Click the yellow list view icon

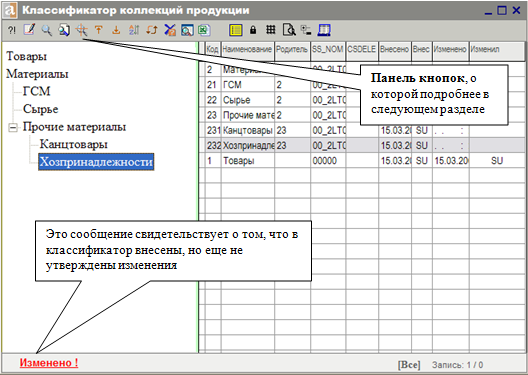point(236,30)
